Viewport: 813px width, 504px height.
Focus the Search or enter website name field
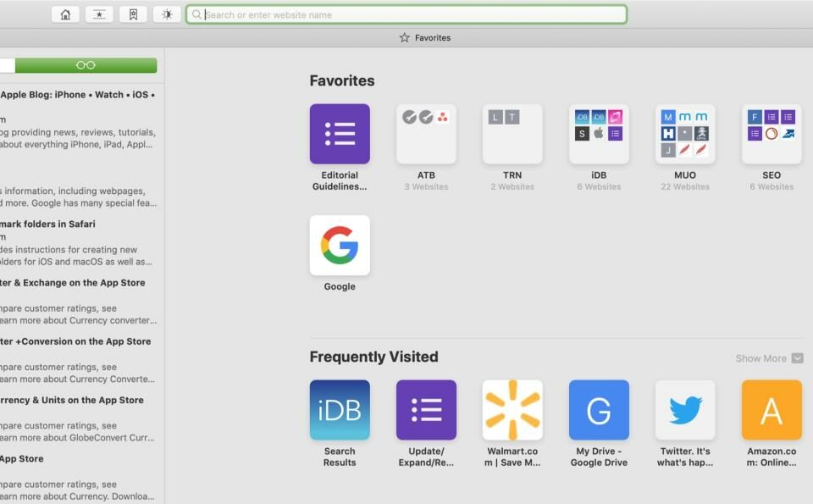(x=406, y=14)
